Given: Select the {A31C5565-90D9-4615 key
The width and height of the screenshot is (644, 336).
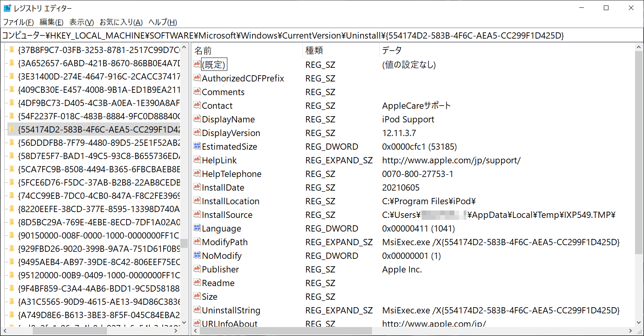Looking at the screenshot, I should click(99, 302).
